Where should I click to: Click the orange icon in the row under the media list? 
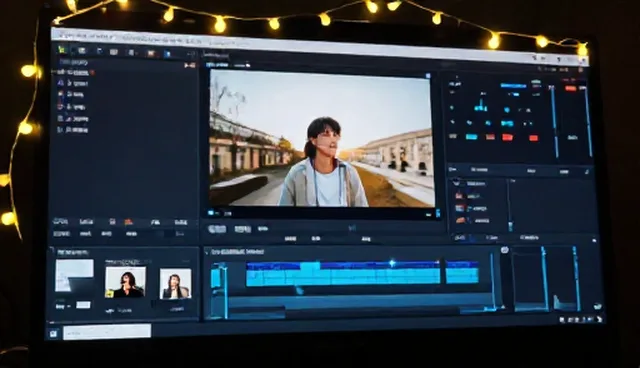click(129, 222)
